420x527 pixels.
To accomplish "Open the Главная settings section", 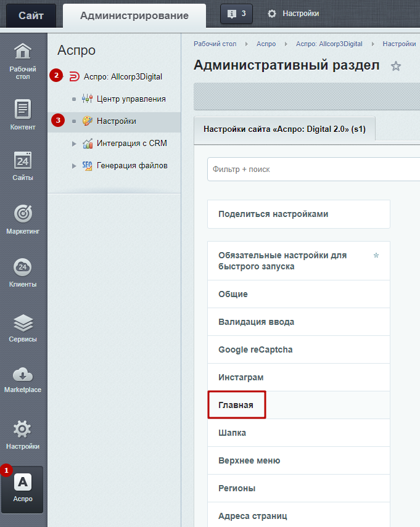I will click(x=299, y=405).
